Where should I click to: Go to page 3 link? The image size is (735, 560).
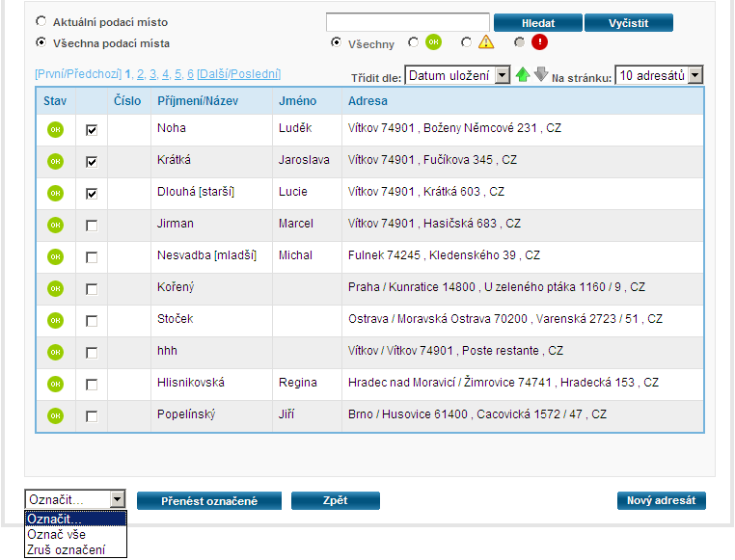coord(152,74)
